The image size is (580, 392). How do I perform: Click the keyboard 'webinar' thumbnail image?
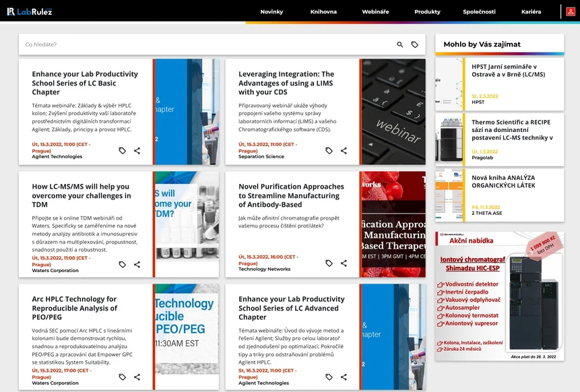point(393,112)
